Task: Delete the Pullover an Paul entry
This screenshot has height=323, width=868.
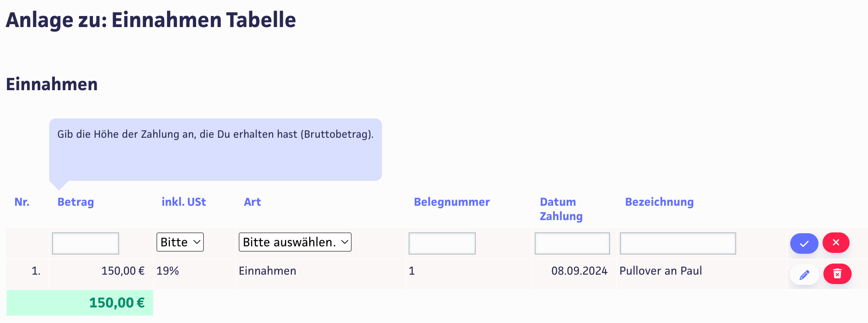Action: [x=837, y=274]
